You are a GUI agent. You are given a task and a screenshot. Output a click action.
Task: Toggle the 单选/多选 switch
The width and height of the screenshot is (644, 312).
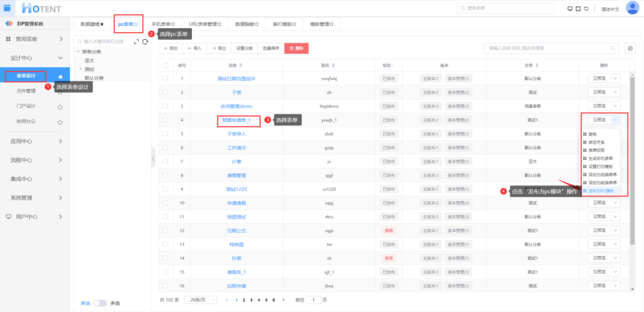(100, 303)
